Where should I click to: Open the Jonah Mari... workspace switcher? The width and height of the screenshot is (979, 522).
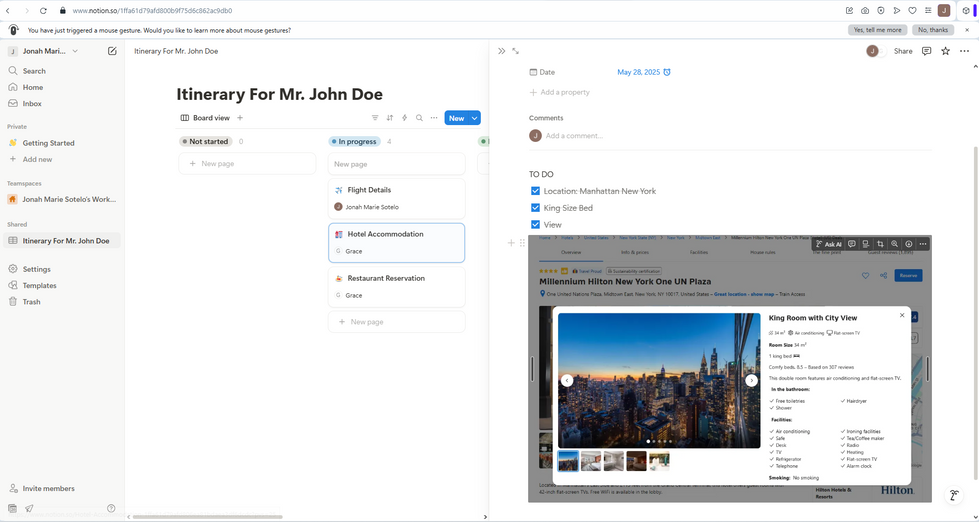click(x=43, y=51)
